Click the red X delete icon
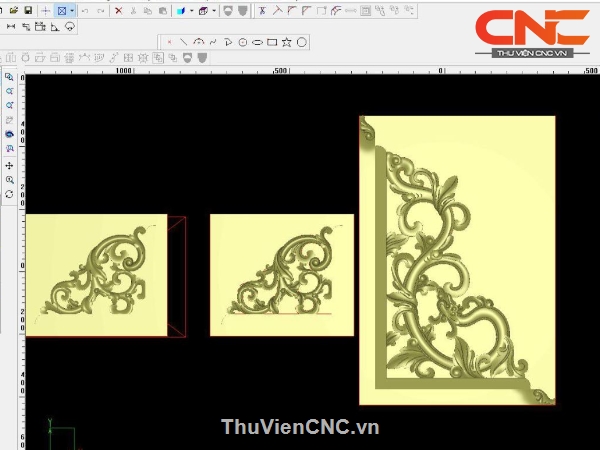The height and width of the screenshot is (450, 600). (118, 10)
